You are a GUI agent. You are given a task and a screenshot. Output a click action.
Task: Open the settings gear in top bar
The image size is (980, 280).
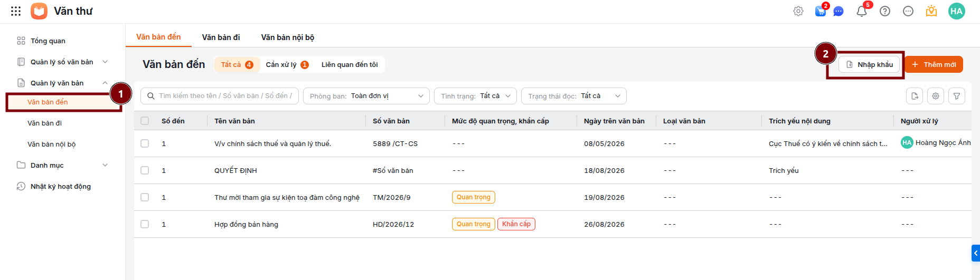798,11
